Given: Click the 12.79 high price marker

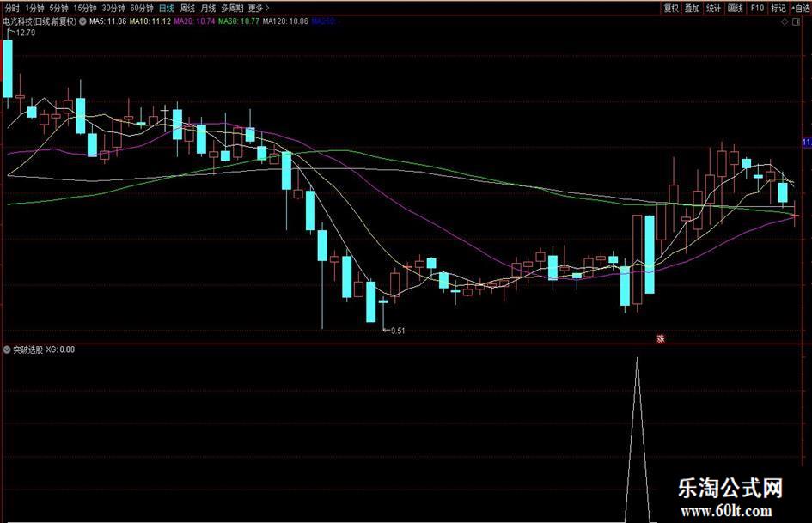Looking at the screenshot, I should coord(26,33).
